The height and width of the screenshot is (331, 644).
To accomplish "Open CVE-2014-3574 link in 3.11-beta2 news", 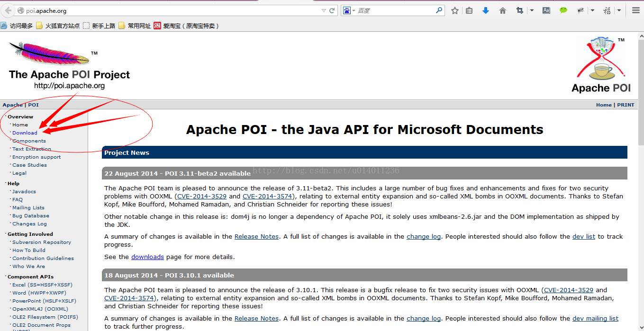I will (268, 196).
